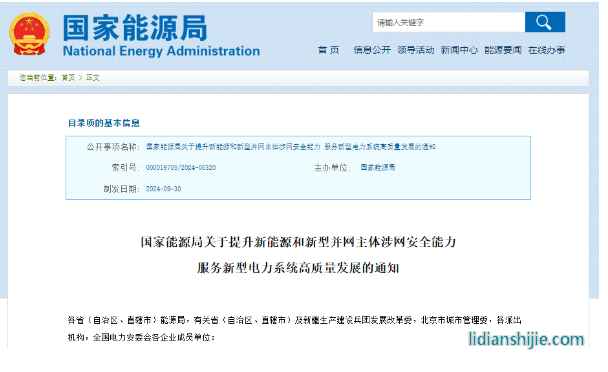This screenshot has height=372, width=608.
Task: Click the 正文 breadcrumb item
Action: pyautogui.click(x=93, y=78)
